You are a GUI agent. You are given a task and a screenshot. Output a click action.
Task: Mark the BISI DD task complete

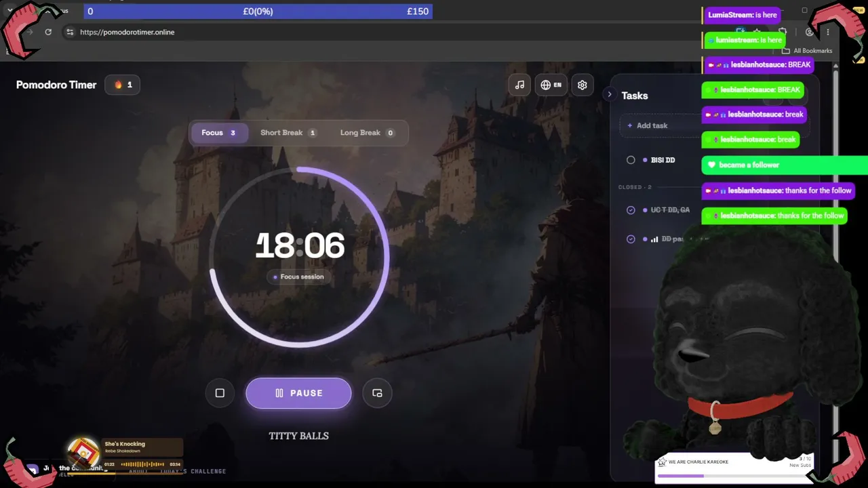tap(631, 160)
